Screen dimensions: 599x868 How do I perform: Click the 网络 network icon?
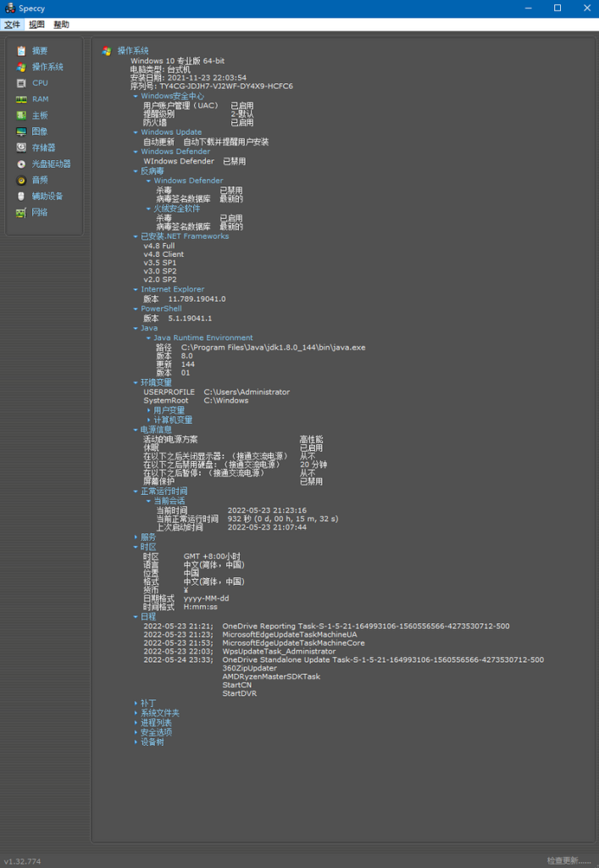point(21,212)
